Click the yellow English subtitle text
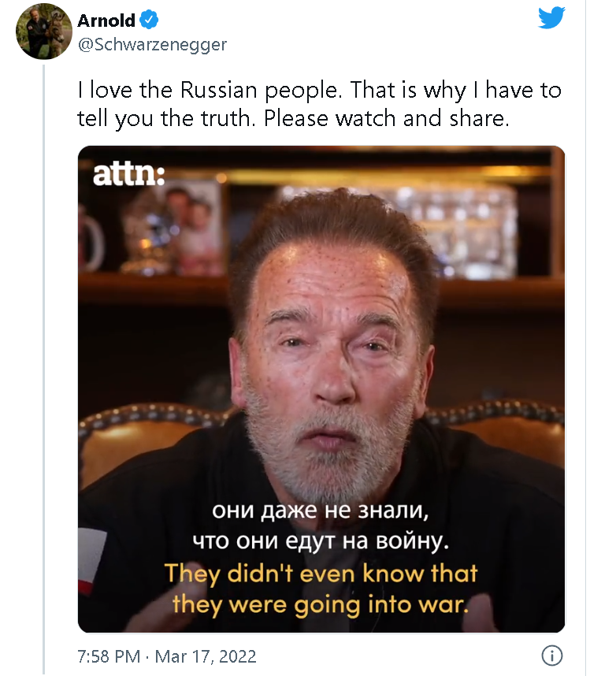Screen dimensions: 616x676 pos(321,588)
